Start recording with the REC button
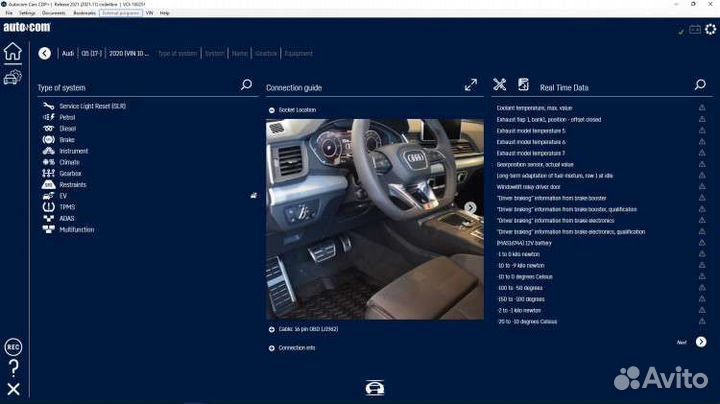 [13, 347]
